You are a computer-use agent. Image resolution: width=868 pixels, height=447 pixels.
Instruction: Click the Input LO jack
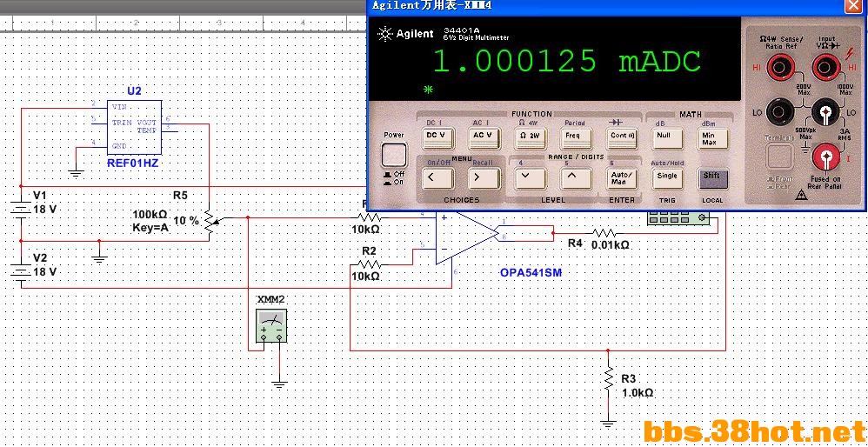(825, 112)
